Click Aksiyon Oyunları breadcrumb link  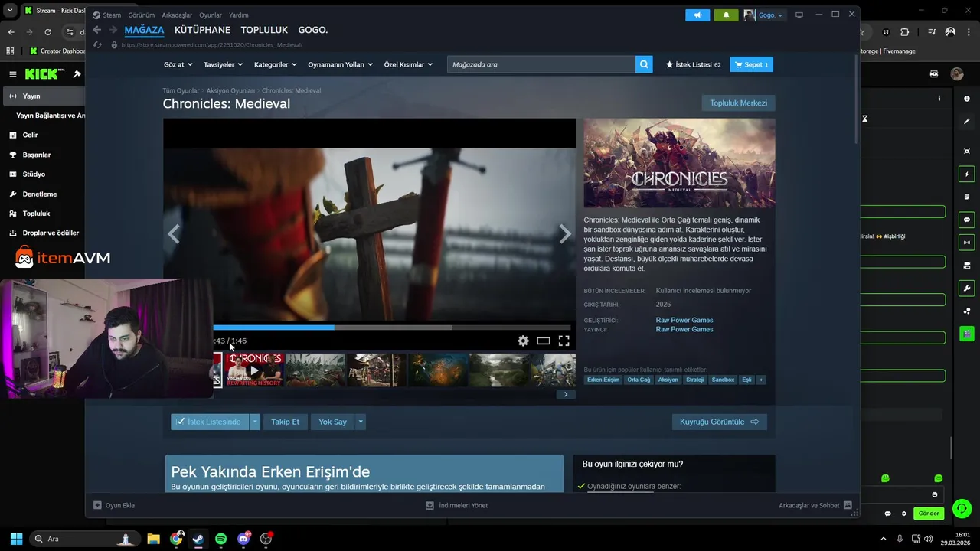(x=230, y=90)
